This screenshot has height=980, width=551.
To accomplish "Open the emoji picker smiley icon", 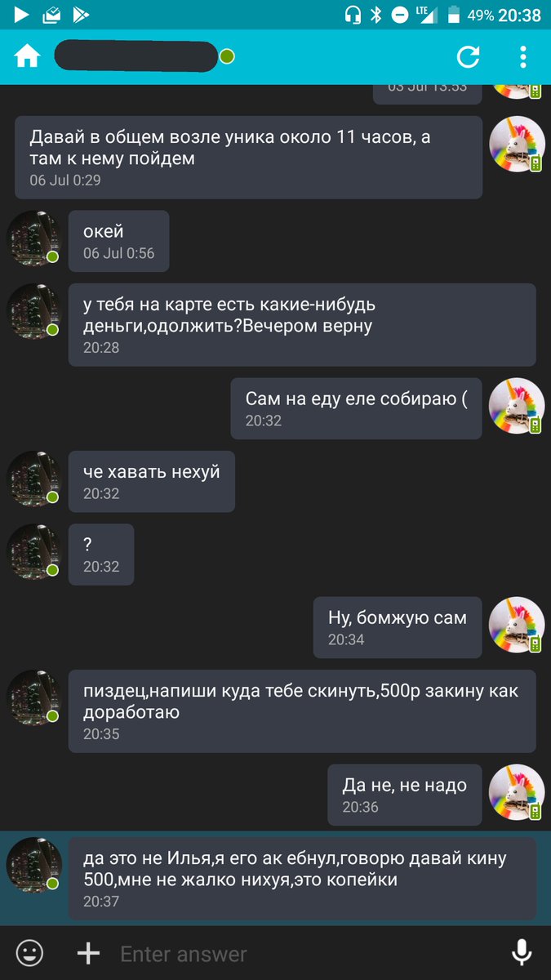I will tap(30, 953).
